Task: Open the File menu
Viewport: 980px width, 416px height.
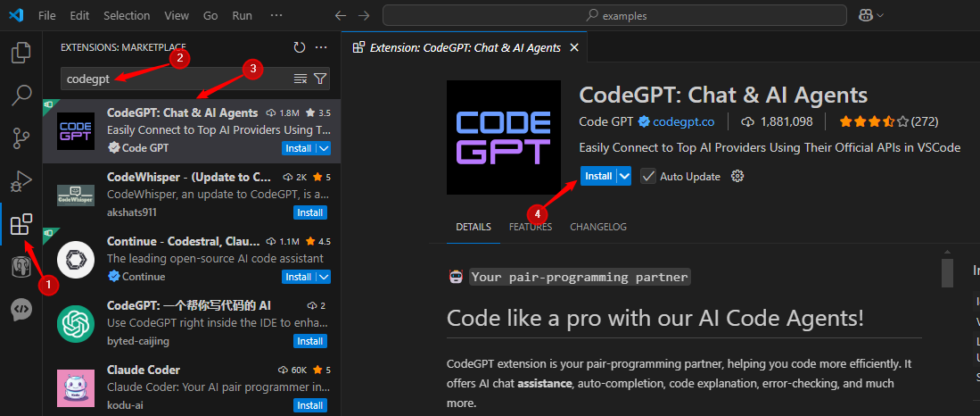Action: (47, 16)
